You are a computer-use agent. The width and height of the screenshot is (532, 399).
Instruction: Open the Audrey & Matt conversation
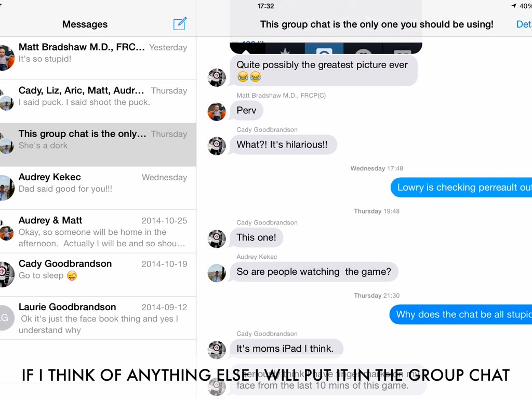pyautogui.click(x=98, y=232)
